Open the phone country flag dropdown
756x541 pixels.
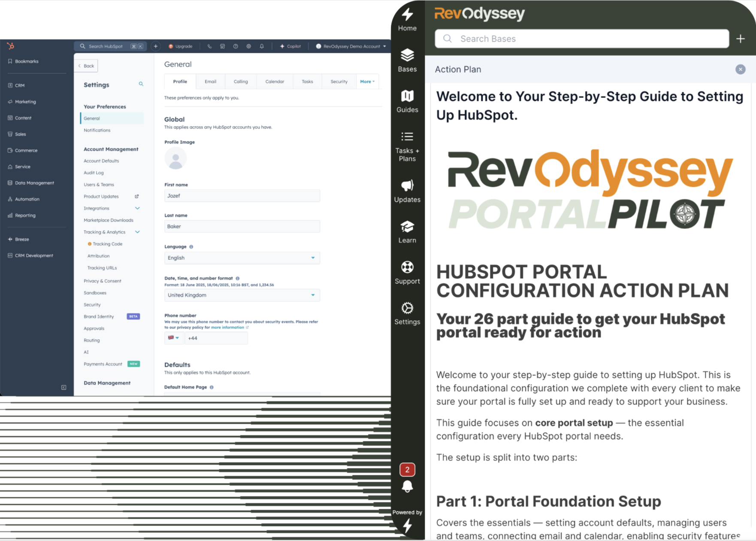point(174,338)
